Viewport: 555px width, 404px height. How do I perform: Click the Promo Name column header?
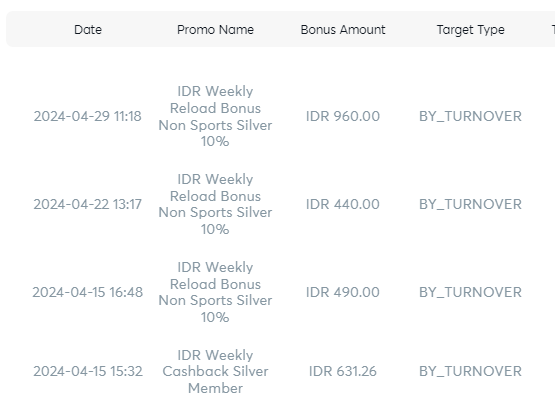tap(215, 29)
